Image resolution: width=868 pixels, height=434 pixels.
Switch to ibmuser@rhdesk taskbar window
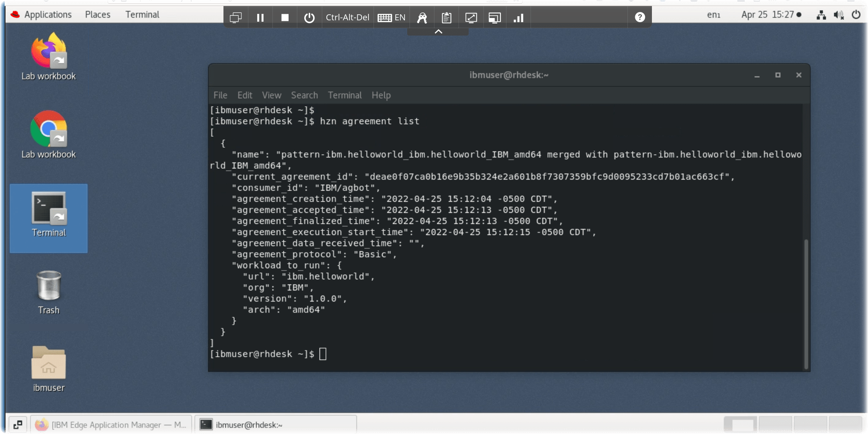276,424
